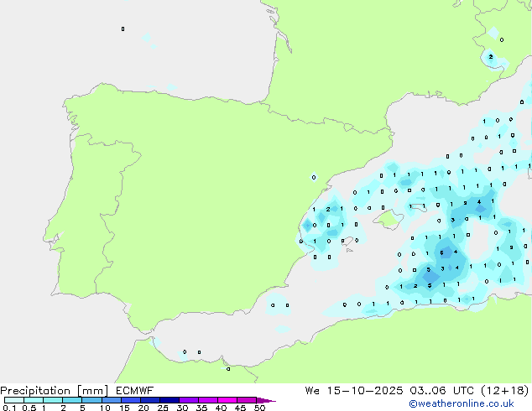This screenshot has height=411, width=532.
Task: Pick the 15–20 mm legend color segment
Action: click(x=130, y=400)
